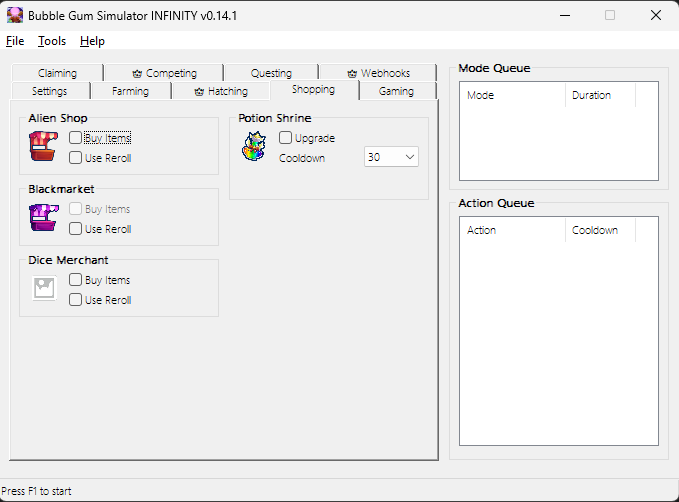The width and height of the screenshot is (679, 502).
Task: Click the Action column header
Action: [x=512, y=230]
